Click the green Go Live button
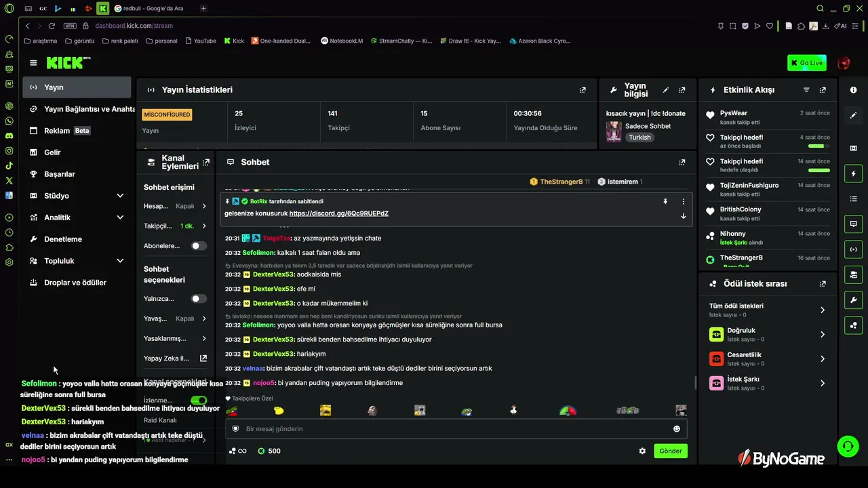868x488 pixels. 807,63
